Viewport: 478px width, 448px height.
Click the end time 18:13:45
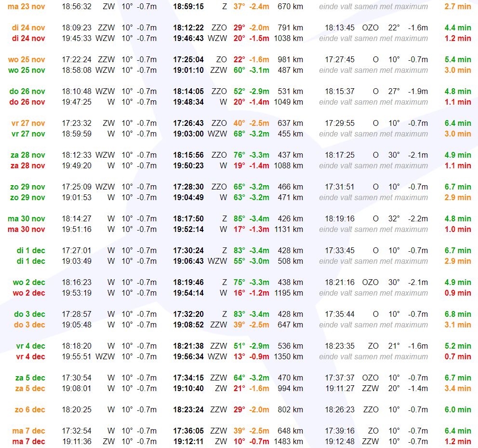tap(339, 28)
